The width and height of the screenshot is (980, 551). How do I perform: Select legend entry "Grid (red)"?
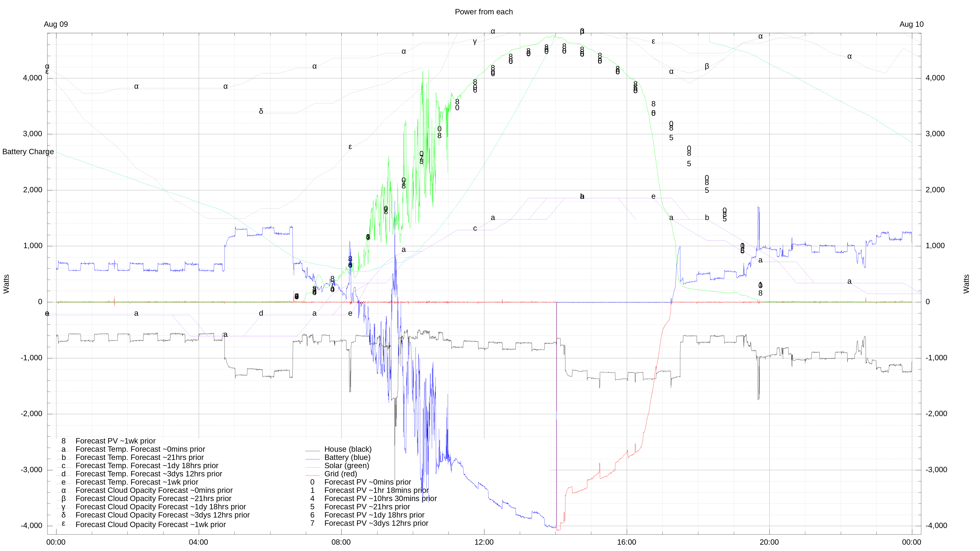(x=341, y=474)
